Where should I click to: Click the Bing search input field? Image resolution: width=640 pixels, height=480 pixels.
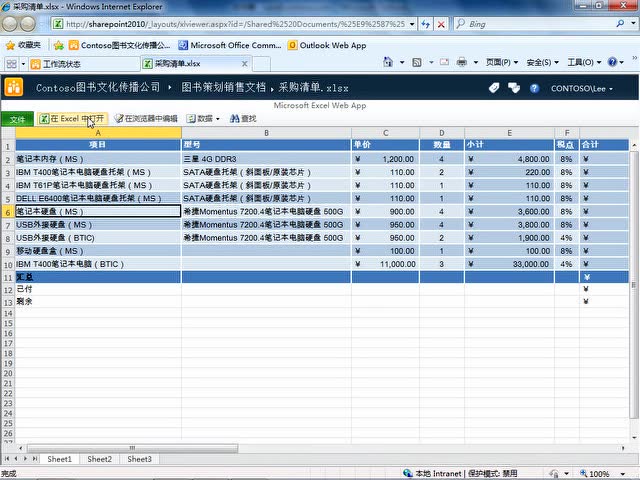(540, 24)
